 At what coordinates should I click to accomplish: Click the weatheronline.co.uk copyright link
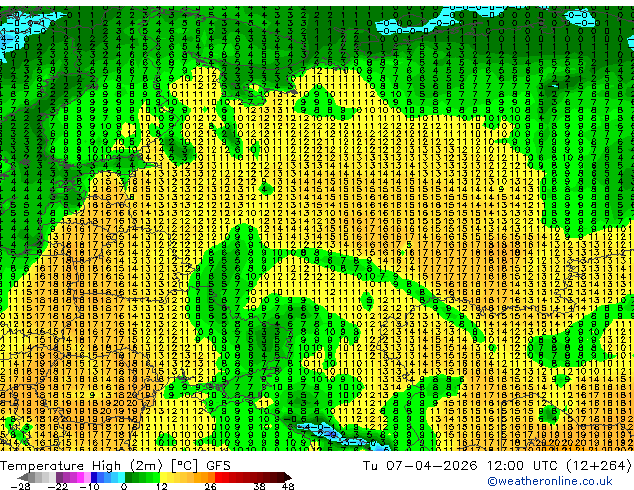549,481
